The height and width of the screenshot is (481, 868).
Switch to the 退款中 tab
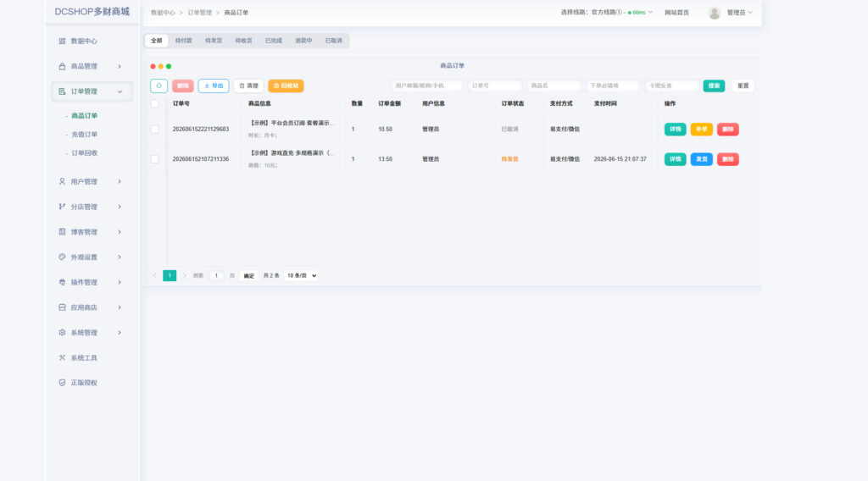click(x=303, y=41)
